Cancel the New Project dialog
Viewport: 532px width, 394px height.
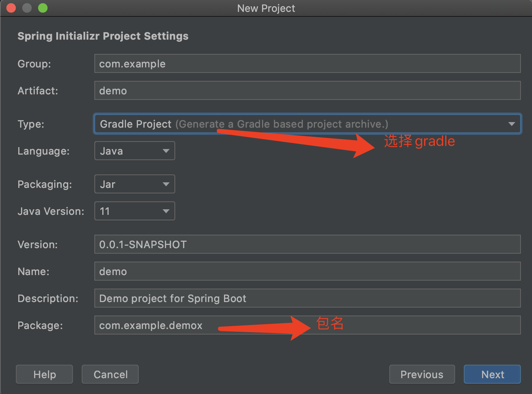click(x=110, y=375)
